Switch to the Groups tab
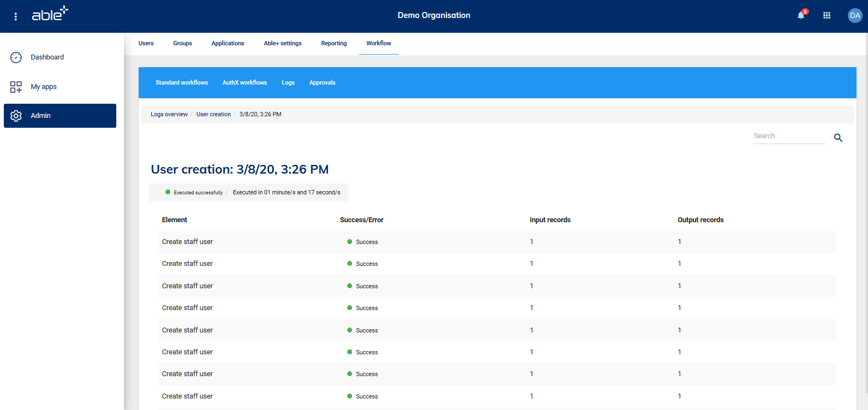This screenshot has width=868, height=410. [x=182, y=44]
